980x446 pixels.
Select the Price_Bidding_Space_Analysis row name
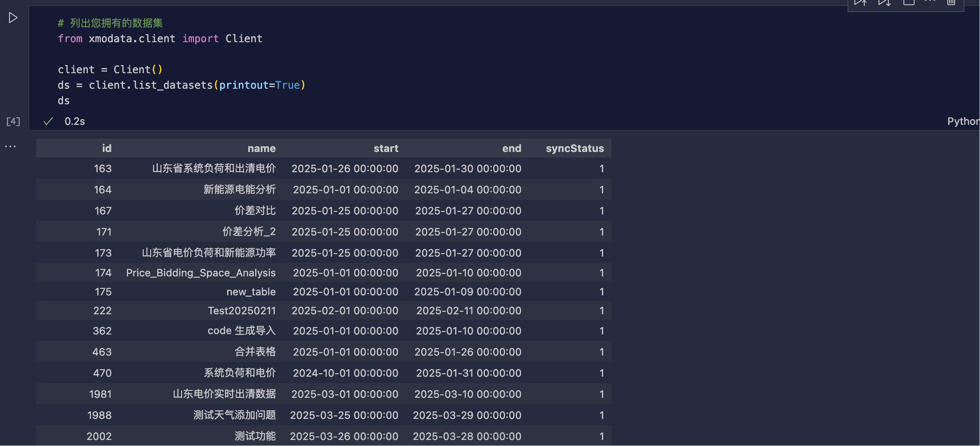(x=201, y=273)
